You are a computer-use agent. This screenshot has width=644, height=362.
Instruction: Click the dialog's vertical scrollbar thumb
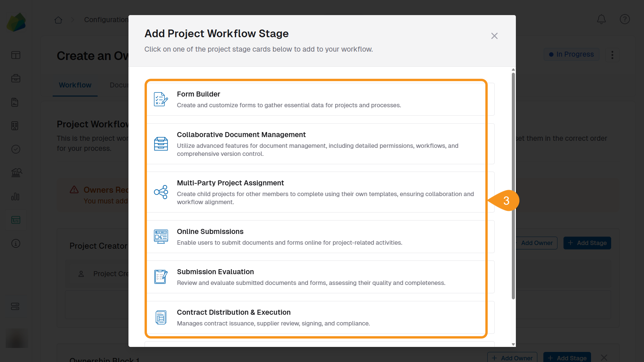[x=513, y=184]
